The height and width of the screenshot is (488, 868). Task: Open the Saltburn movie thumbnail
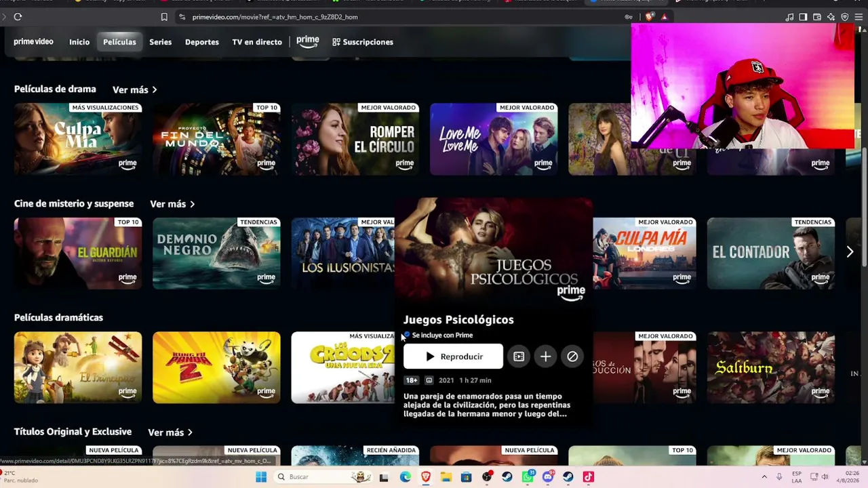click(x=771, y=367)
